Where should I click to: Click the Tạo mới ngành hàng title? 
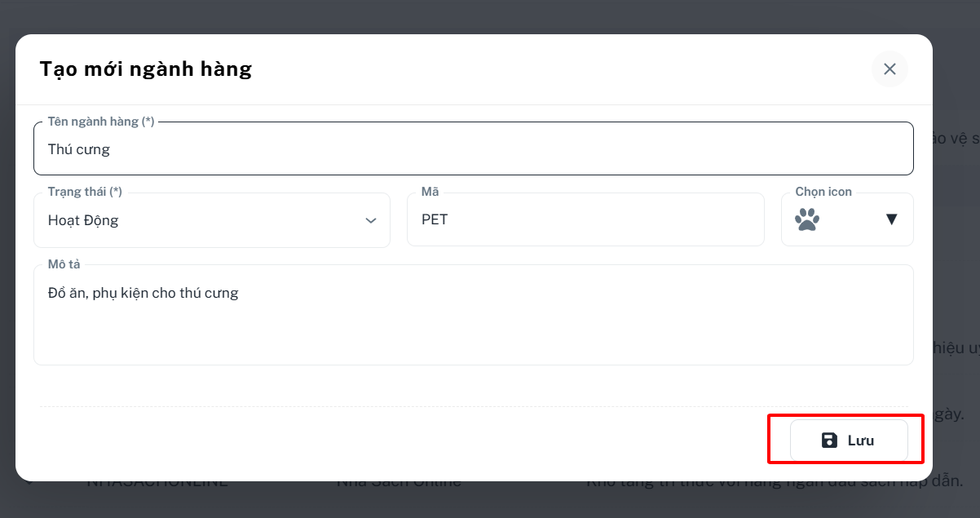(x=146, y=69)
